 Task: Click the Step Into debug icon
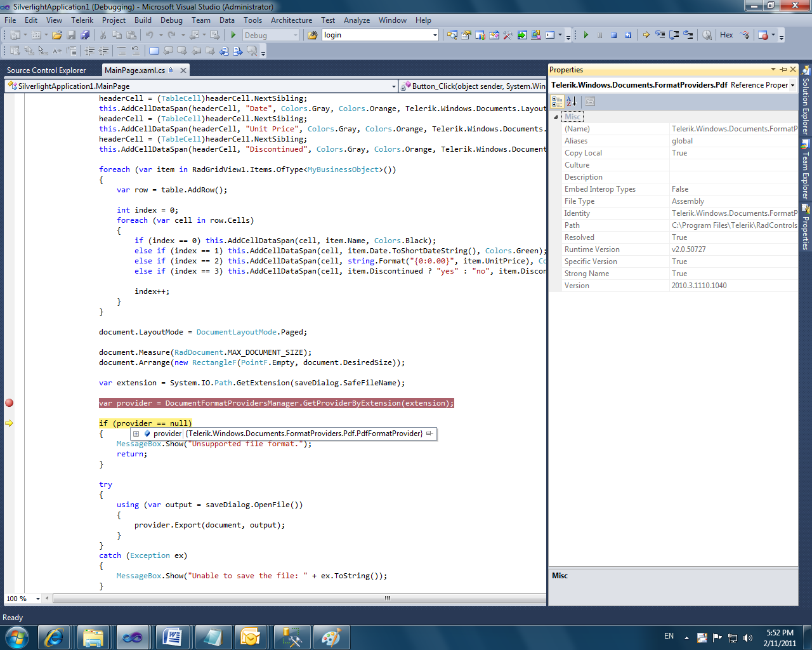[660, 36]
